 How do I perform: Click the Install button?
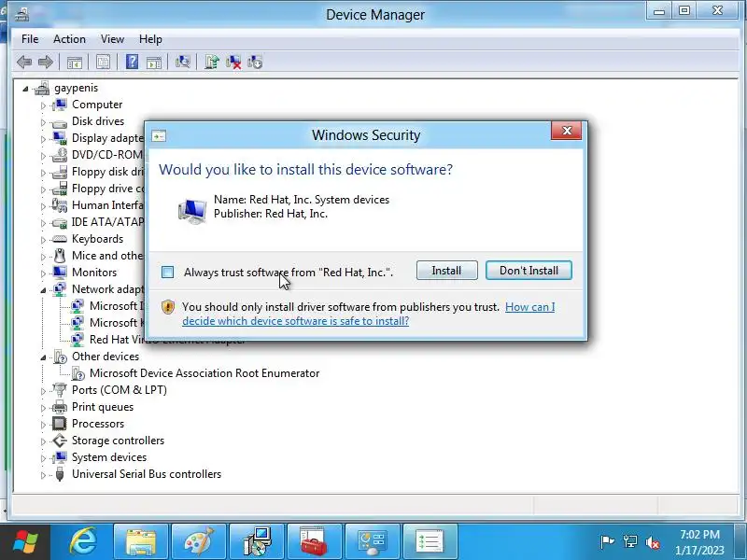click(446, 271)
